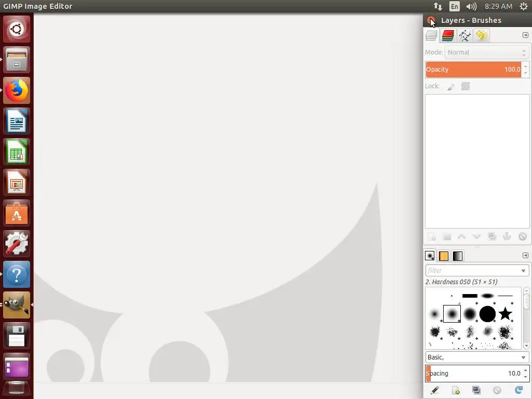
Task: Select the Hardness 025 soft brush
Action: click(x=434, y=314)
